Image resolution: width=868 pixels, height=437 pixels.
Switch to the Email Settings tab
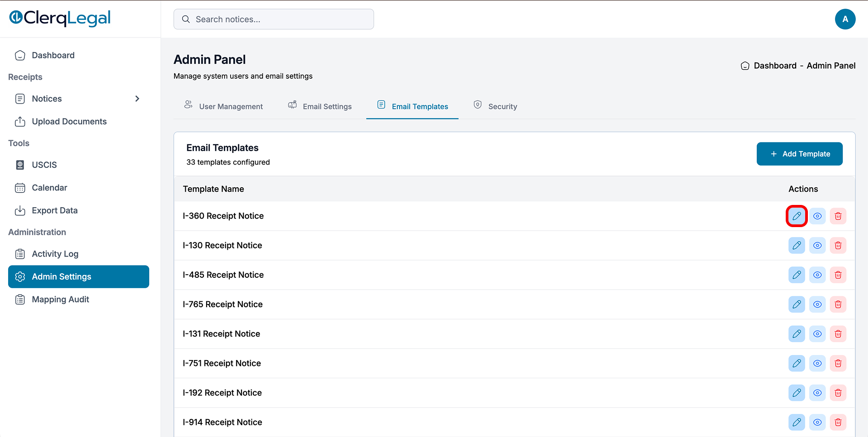coord(320,106)
